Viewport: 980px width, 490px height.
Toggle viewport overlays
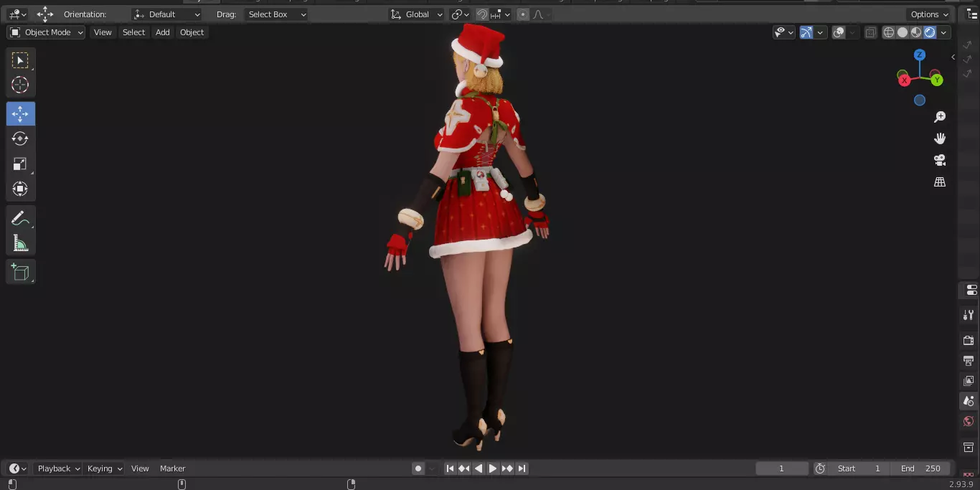(839, 32)
